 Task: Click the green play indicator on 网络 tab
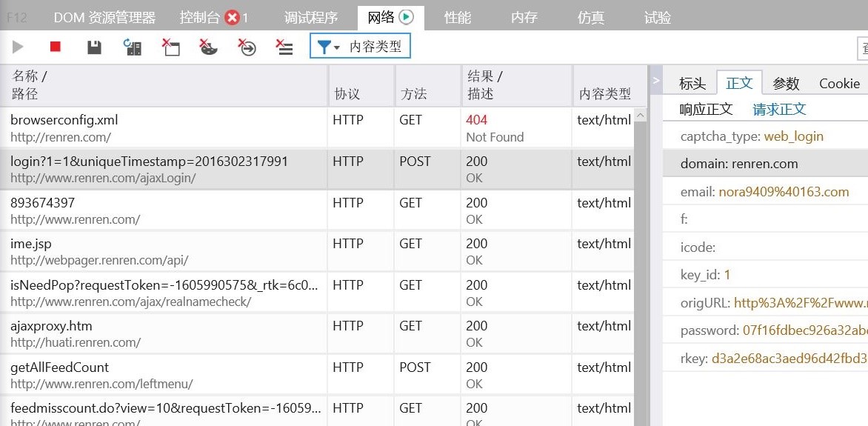pyautogui.click(x=407, y=17)
